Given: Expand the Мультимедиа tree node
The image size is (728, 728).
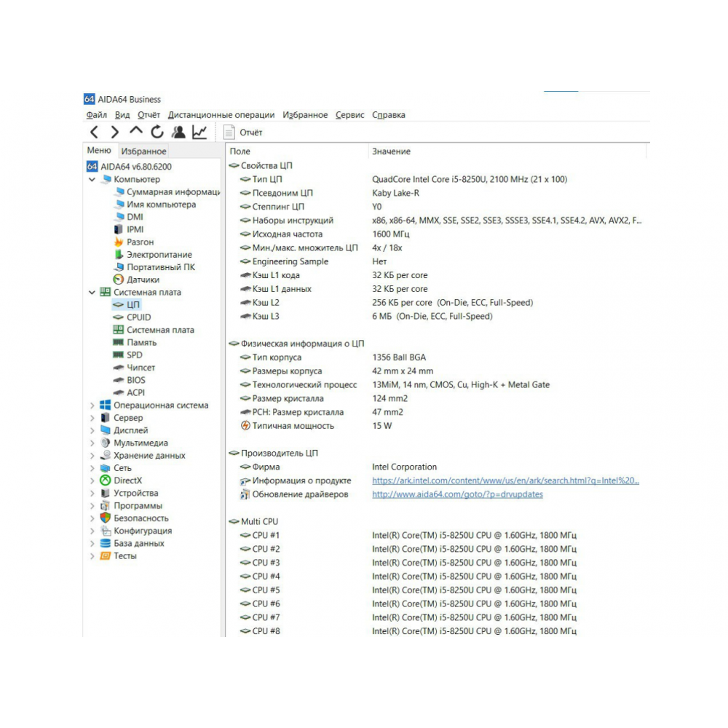Looking at the screenshot, I should [92, 443].
